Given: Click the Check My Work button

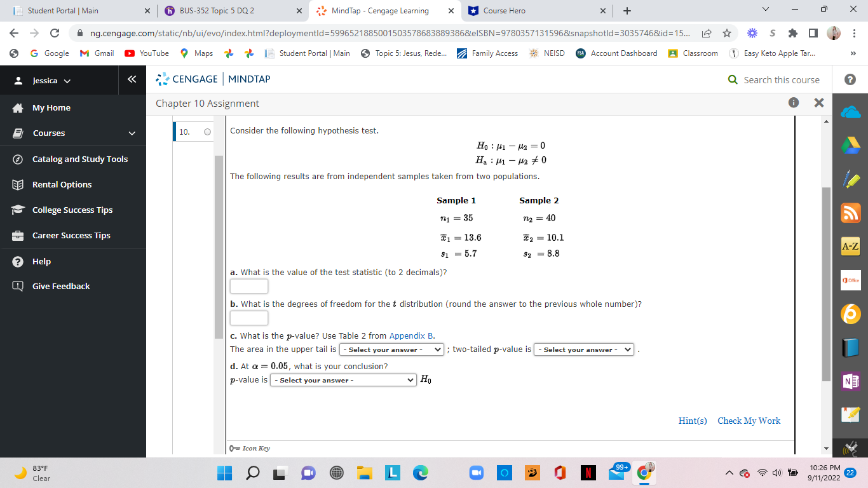Looking at the screenshot, I should [749, 420].
